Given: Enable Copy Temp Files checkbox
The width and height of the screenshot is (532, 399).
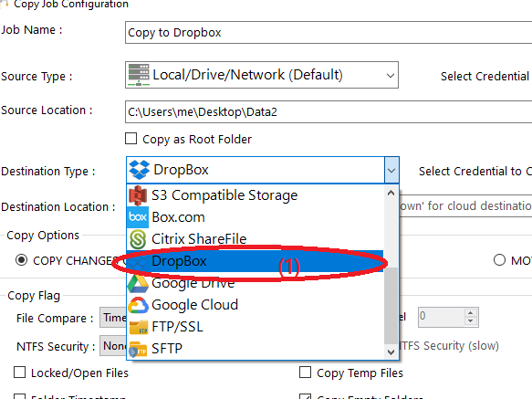Looking at the screenshot, I should pos(306,373).
